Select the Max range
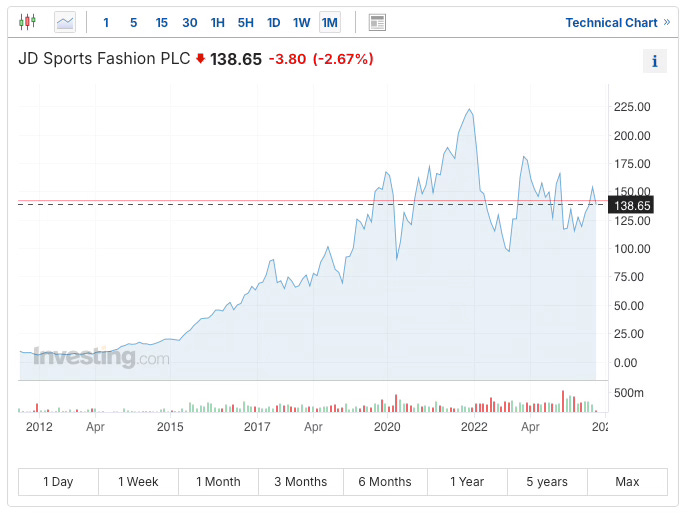688x515 pixels. (x=627, y=482)
